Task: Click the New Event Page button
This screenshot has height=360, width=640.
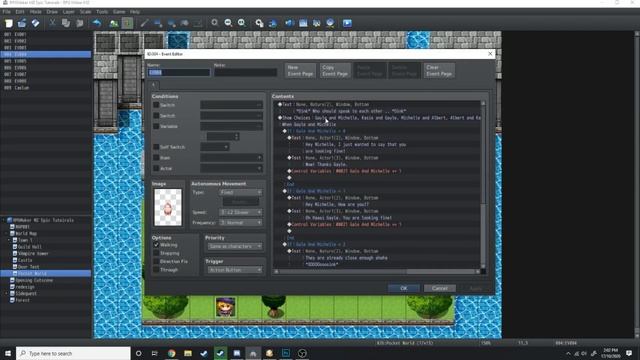Action: (x=300, y=71)
